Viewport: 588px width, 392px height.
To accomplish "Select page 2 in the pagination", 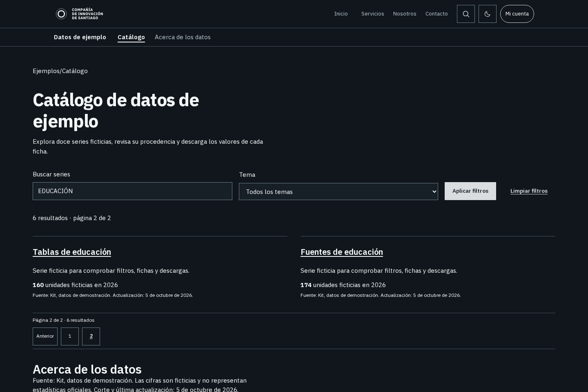I will [91, 336].
